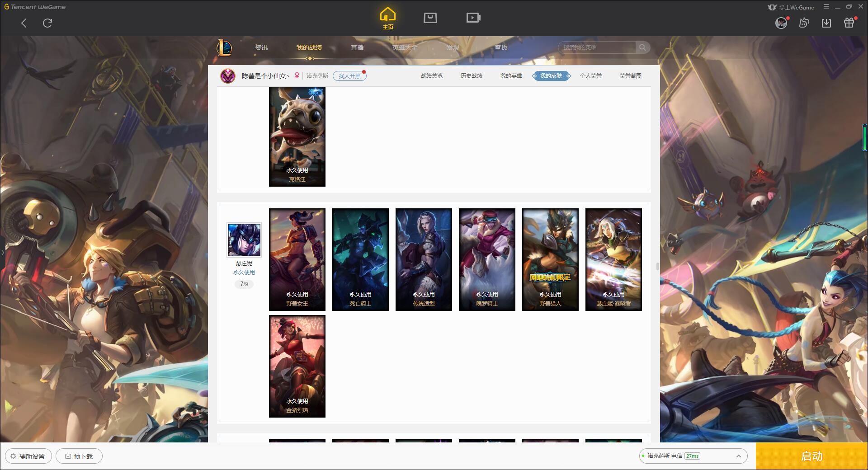Open the hamburger menu icon in title bar
The image size is (868, 470).
(826, 7)
